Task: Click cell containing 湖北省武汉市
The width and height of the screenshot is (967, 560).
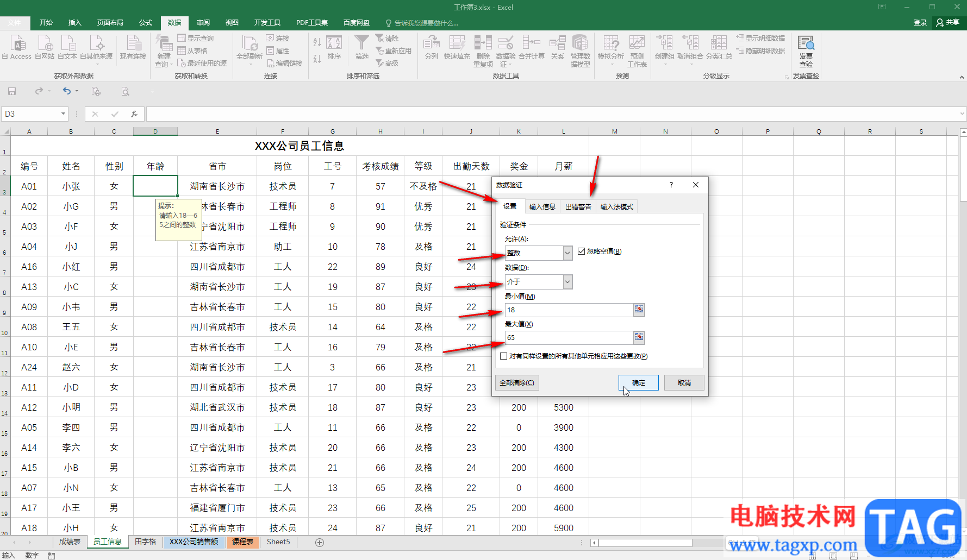Action: (217, 407)
